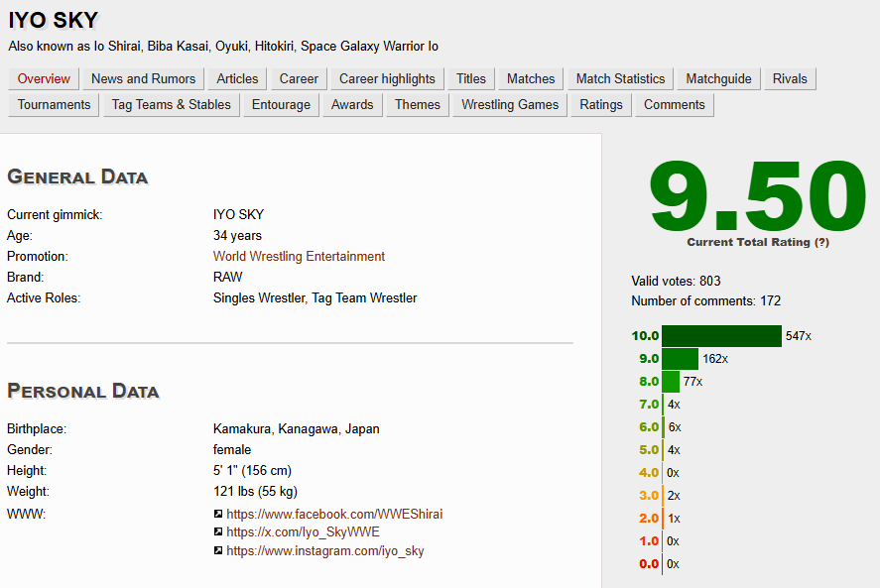Click the '1x' vote count

click(x=674, y=519)
